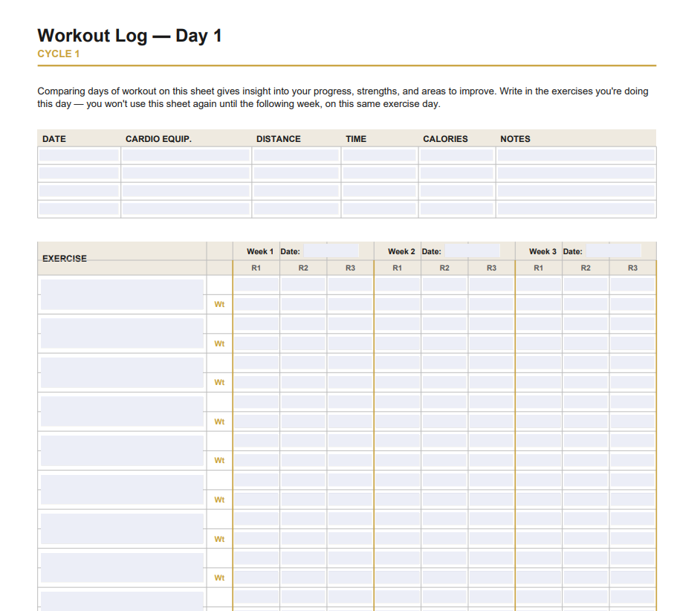This screenshot has height=611, width=700.
Task: Click the "R2" label under Week 2
Action: 444,268
